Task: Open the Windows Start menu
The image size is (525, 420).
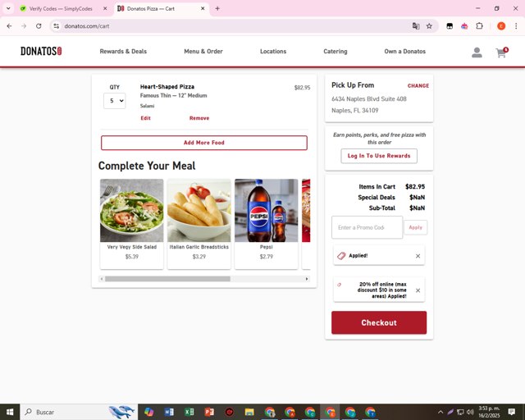Action: [10, 412]
